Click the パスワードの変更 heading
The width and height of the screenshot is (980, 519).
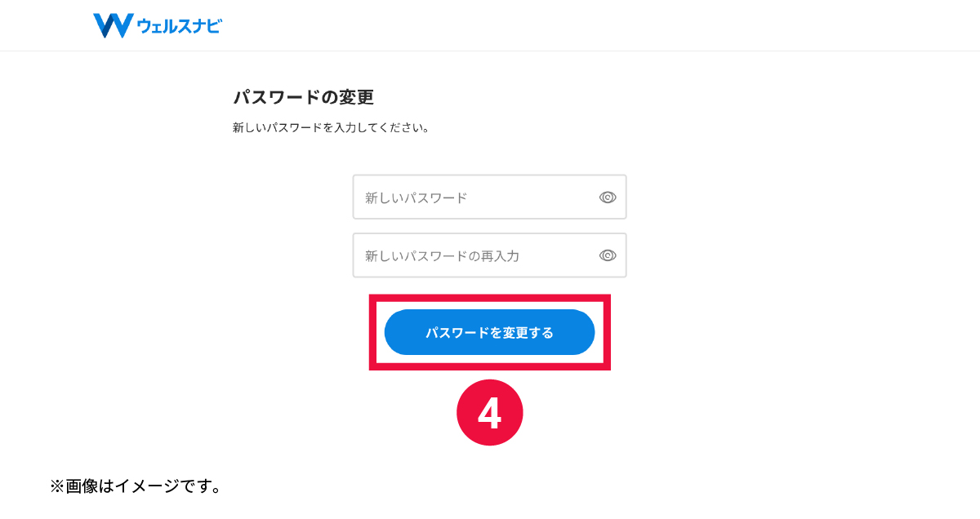click(x=303, y=97)
